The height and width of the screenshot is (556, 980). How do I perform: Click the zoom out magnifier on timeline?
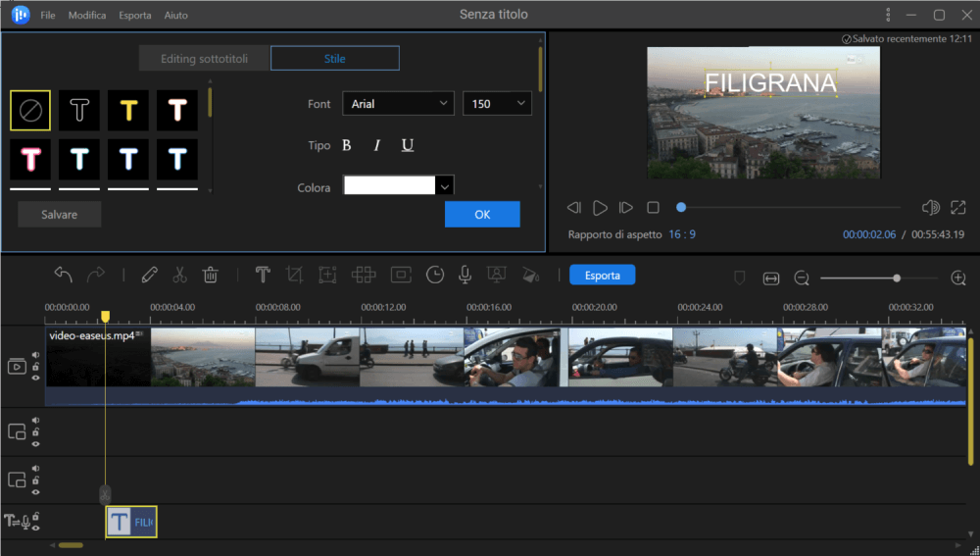[x=802, y=278]
